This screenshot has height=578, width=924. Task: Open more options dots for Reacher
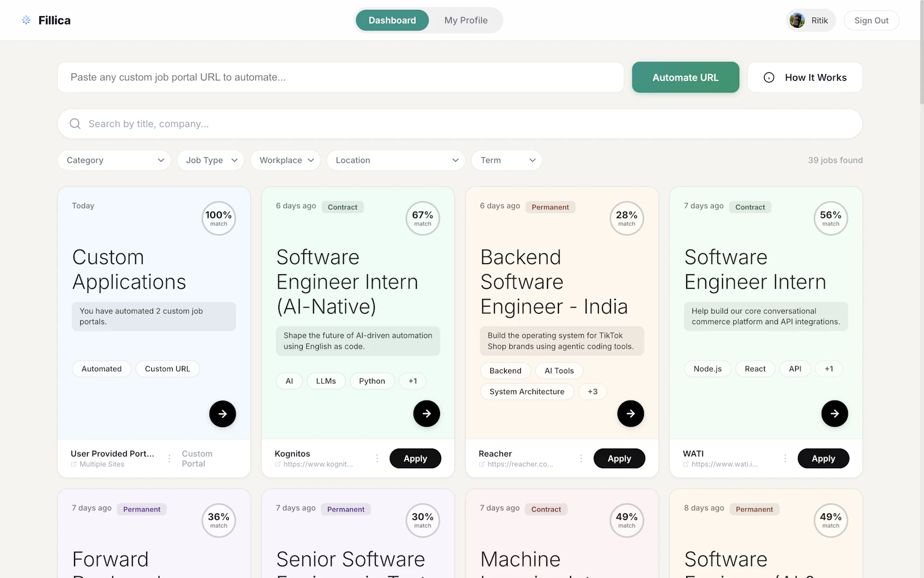(581, 458)
